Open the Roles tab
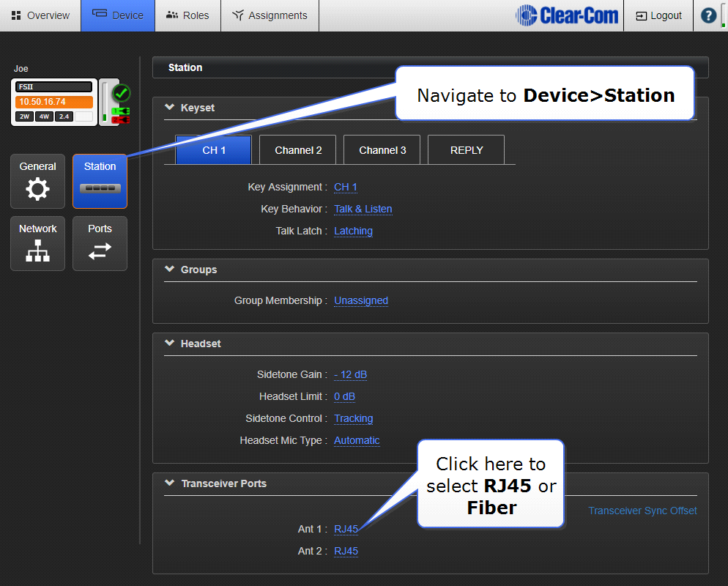Screen dimensions: 728x586 coord(187,15)
